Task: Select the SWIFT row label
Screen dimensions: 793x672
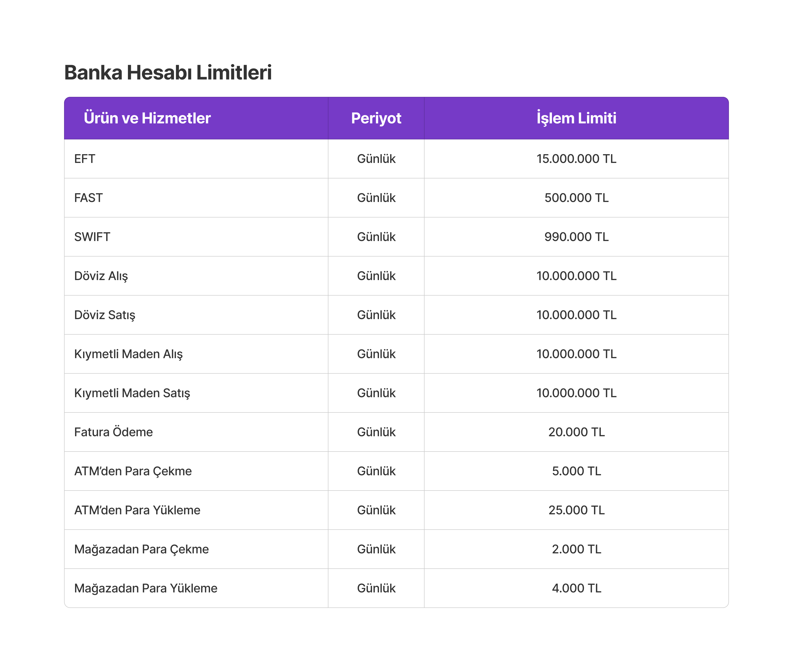Action: tap(92, 237)
